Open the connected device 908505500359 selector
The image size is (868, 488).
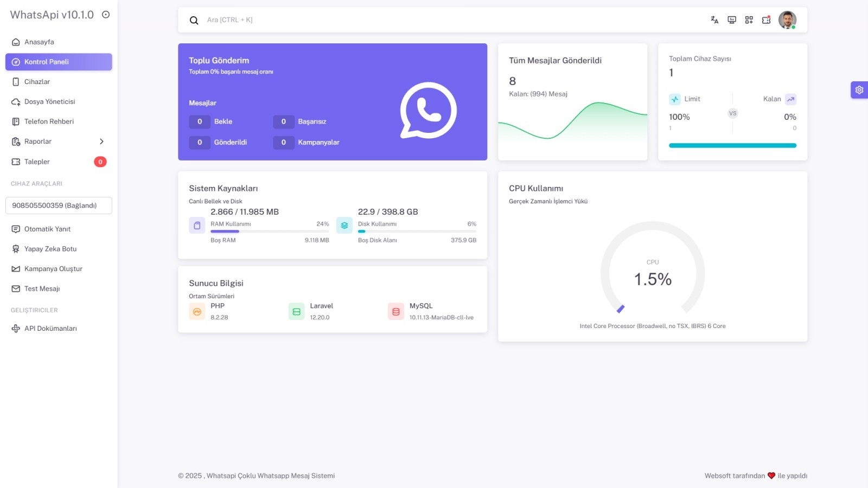pos(59,206)
